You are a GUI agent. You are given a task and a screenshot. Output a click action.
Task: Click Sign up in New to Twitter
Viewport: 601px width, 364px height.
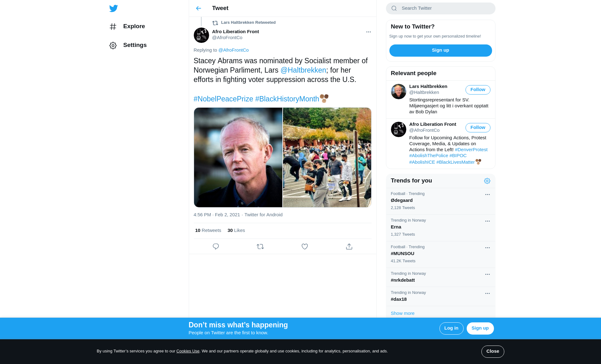[x=440, y=50]
